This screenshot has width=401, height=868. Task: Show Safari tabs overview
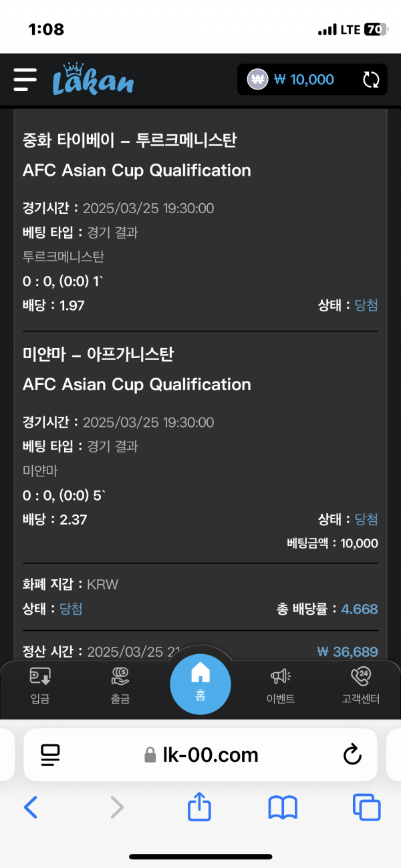366,808
